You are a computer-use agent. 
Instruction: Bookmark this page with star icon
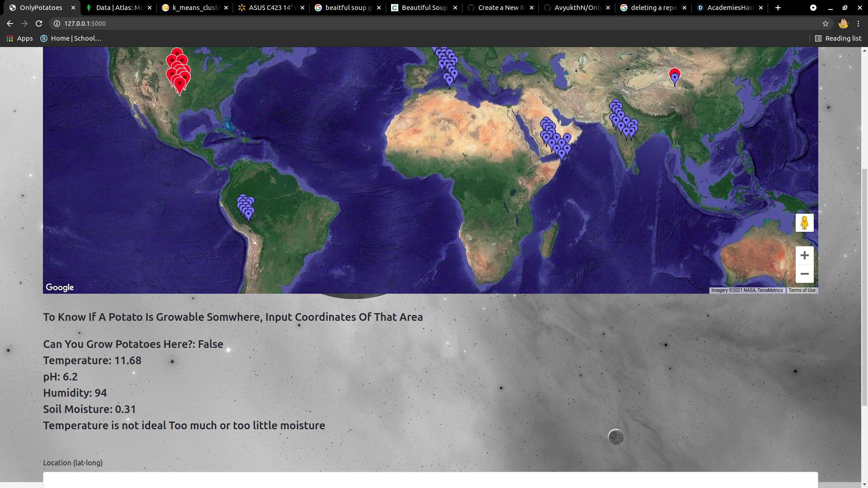[x=826, y=23]
